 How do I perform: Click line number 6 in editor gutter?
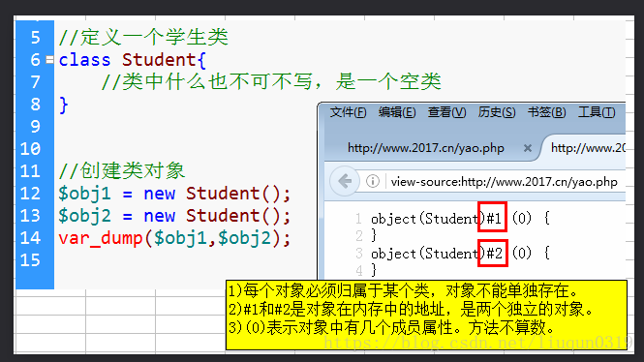35,60
